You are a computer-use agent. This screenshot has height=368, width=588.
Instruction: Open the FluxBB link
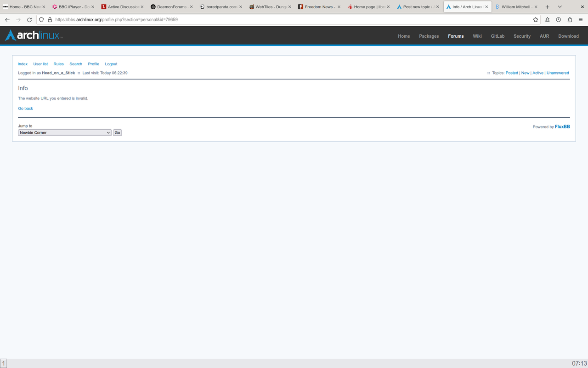pos(562,126)
